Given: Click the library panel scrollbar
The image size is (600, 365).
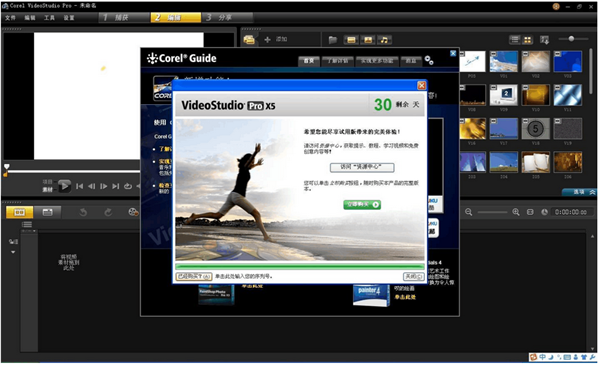Looking at the screenshot, I should coord(591,71).
